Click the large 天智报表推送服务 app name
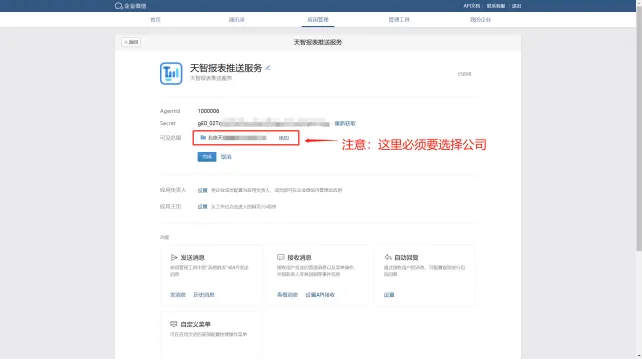 pos(226,68)
